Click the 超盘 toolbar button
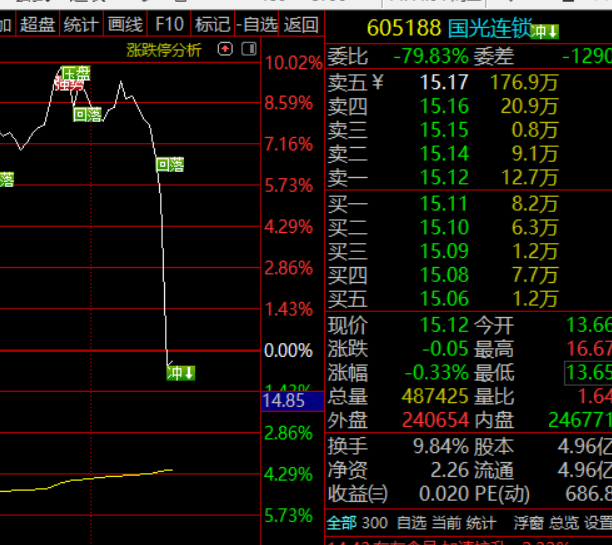The width and height of the screenshot is (612, 545). [37, 25]
